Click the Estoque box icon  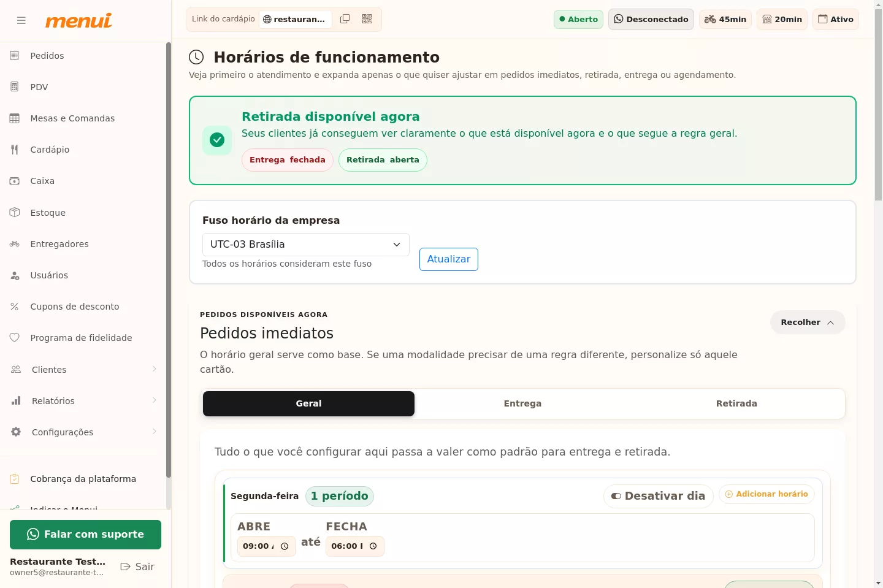coord(15,213)
